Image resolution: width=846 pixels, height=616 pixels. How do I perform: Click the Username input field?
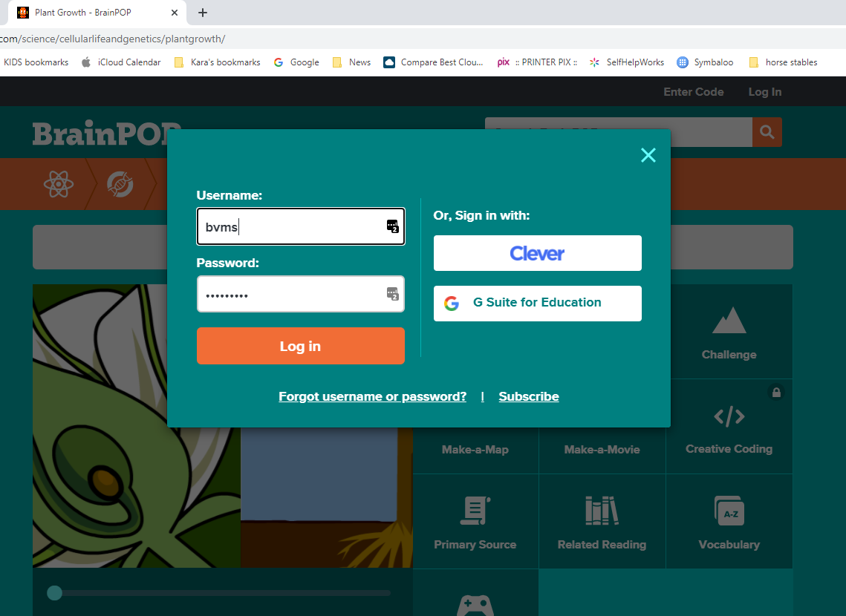pyautogui.click(x=301, y=226)
